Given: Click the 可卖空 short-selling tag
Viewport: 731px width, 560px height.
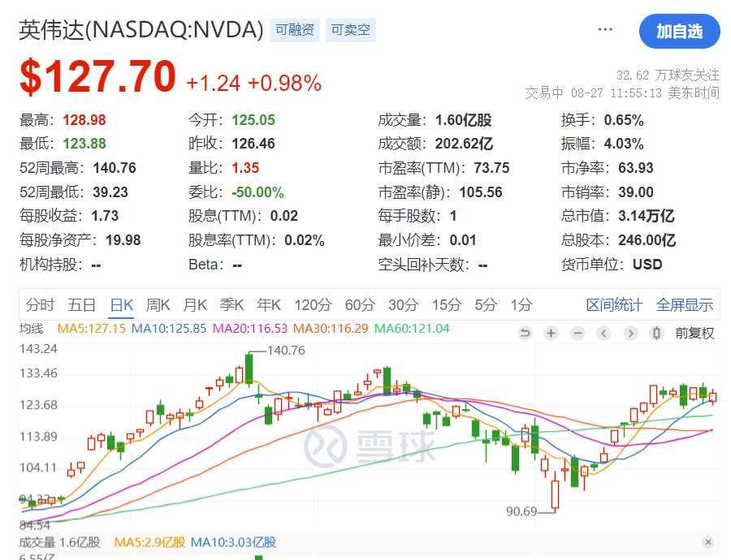Looking at the screenshot, I should [x=351, y=30].
